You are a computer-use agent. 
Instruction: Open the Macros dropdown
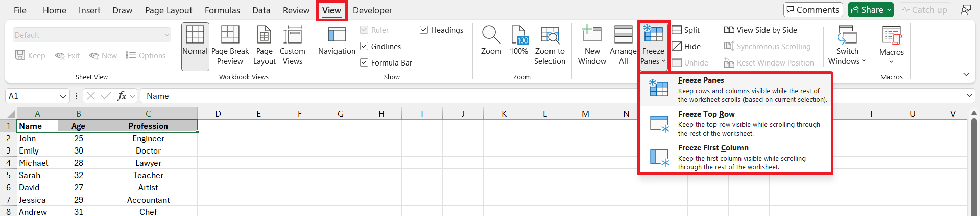point(891,46)
